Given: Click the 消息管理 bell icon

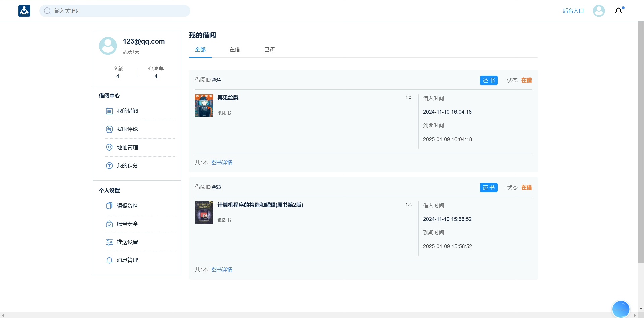Looking at the screenshot, I should (109, 260).
